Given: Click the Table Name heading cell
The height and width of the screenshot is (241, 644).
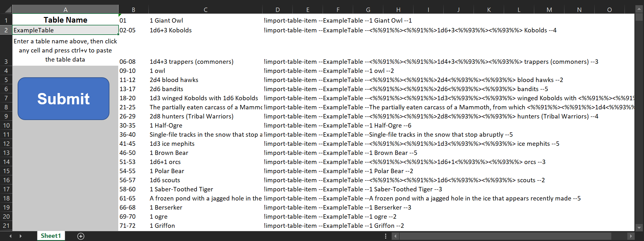Looking at the screenshot, I should tap(65, 20).
